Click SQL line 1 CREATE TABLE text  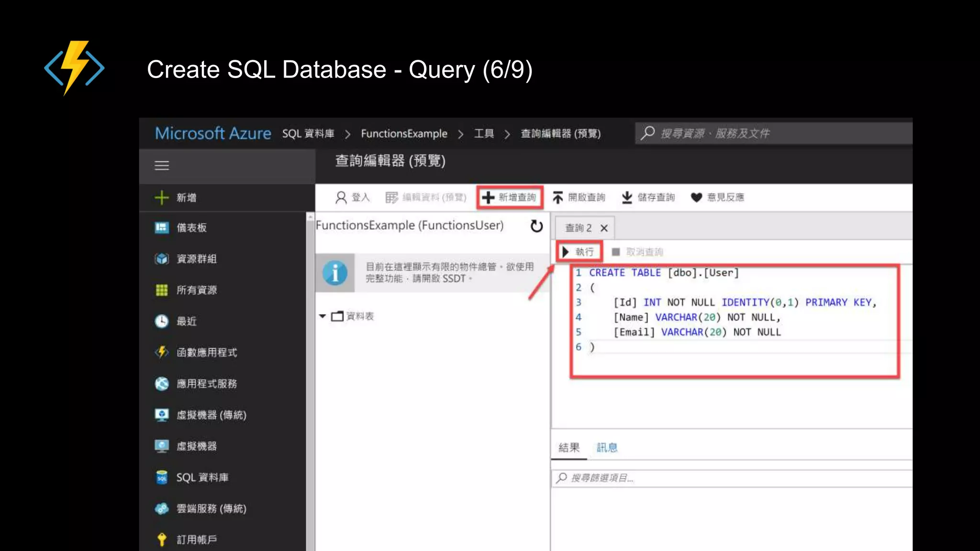coord(664,273)
